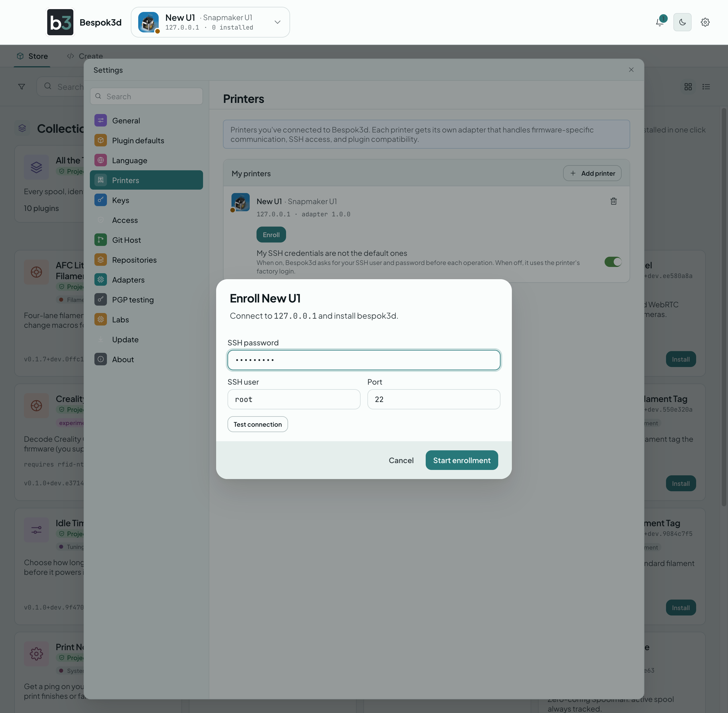Open General settings section

[x=146, y=121]
